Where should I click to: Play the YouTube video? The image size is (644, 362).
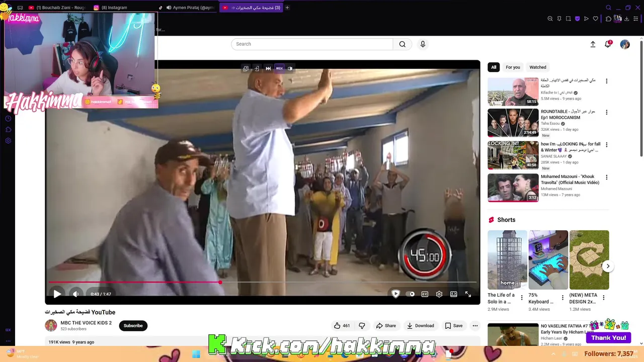pyautogui.click(x=57, y=294)
